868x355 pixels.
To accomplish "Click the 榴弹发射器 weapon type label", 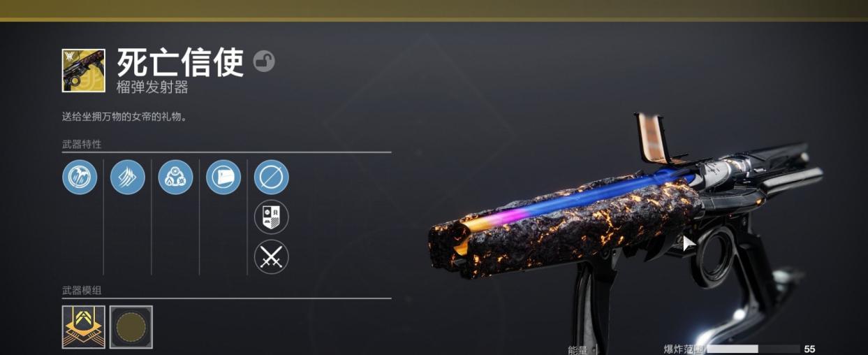I will [x=152, y=88].
